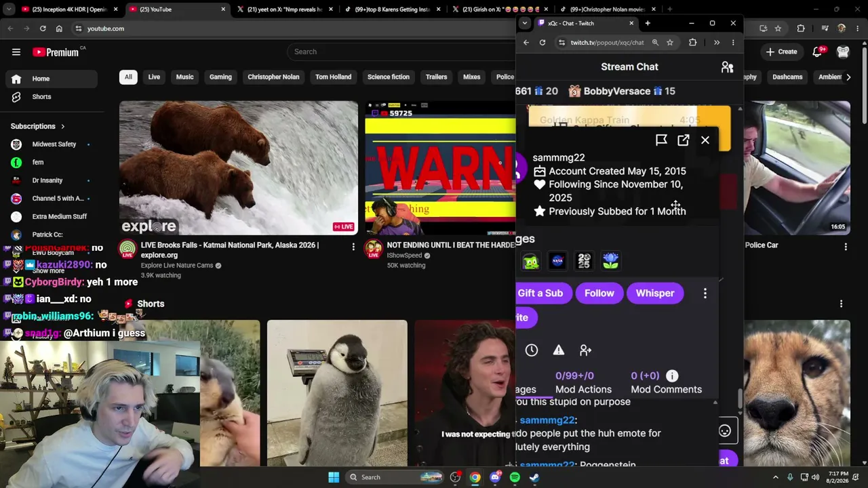Open the Twitch window tab search dropdown

pyautogui.click(x=524, y=24)
